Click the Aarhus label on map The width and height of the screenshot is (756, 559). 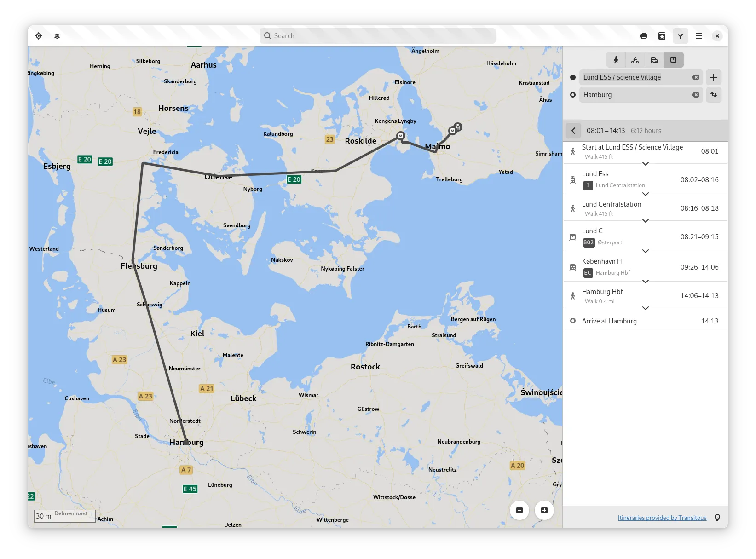tap(203, 65)
